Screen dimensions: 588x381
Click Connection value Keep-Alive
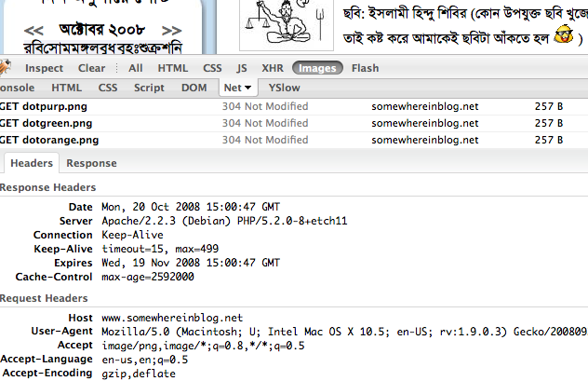(x=132, y=235)
